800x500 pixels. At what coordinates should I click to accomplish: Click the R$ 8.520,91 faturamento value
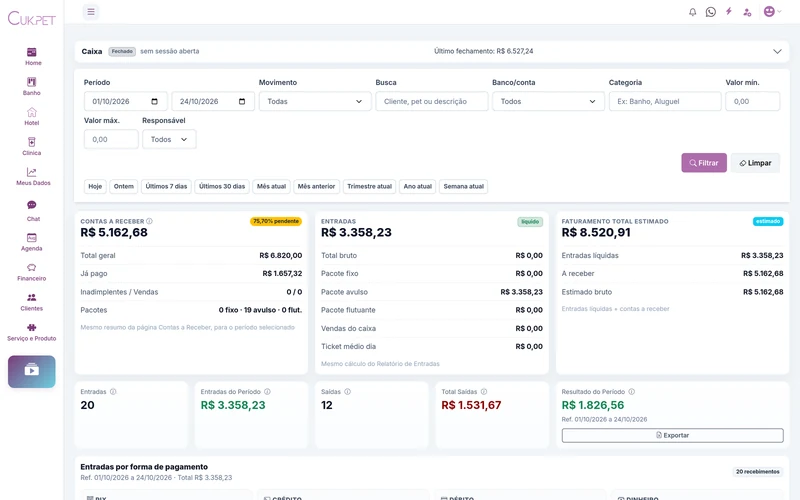tap(596, 233)
